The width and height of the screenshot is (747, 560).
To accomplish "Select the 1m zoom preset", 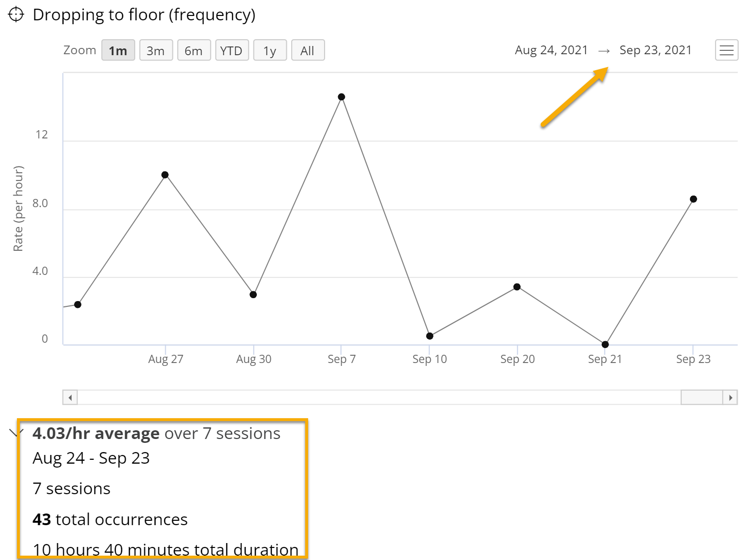I will (x=118, y=50).
